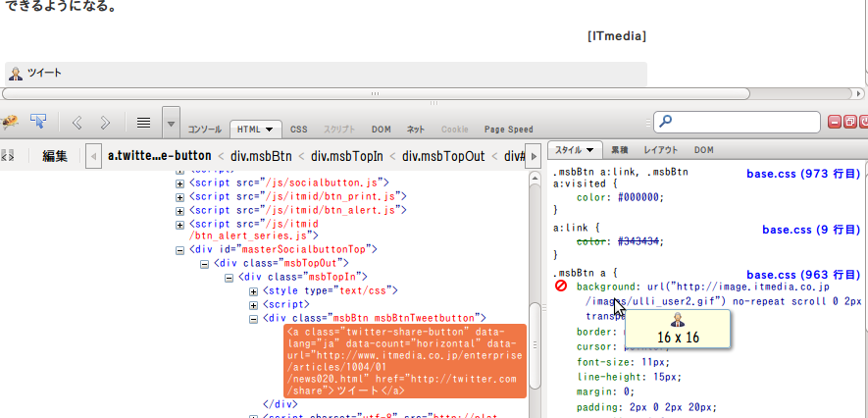868x418 pixels.
Task: Open the レイアウト side panel tab
Action: [x=660, y=150]
